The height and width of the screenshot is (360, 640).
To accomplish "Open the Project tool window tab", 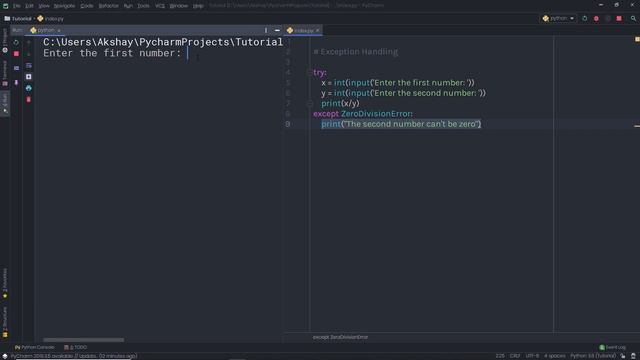I will [x=5, y=41].
